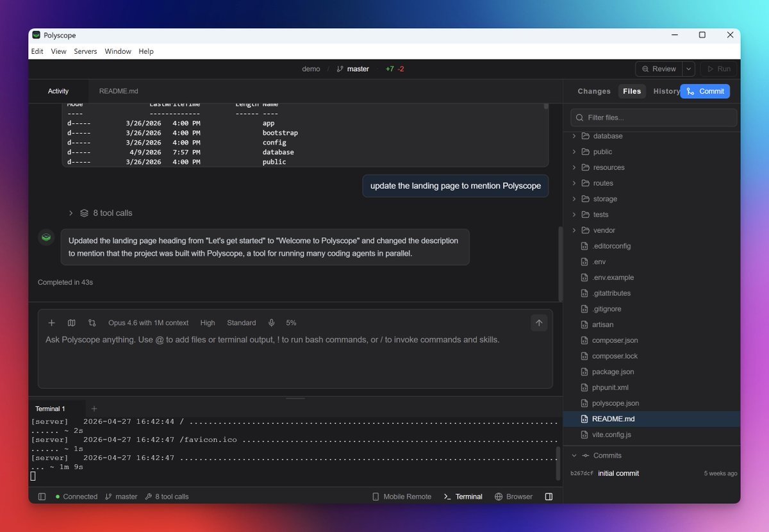Switch to the Changes tab

(594, 91)
